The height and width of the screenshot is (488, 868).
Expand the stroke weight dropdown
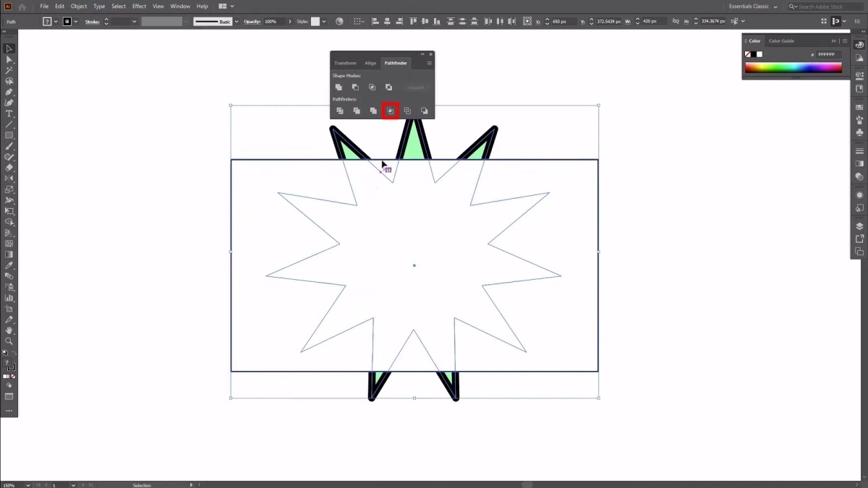pyautogui.click(x=134, y=22)
